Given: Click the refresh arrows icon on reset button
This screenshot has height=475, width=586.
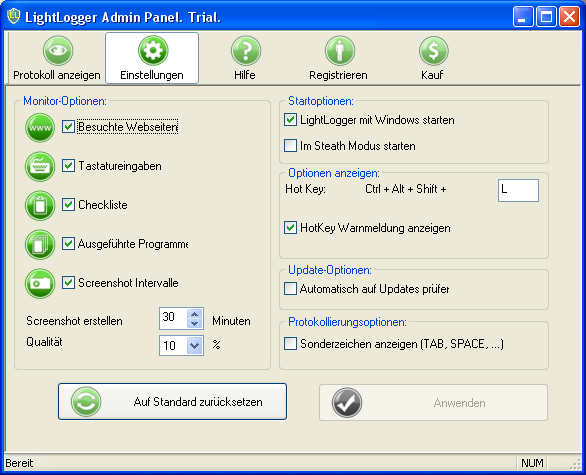Looking at the screenshot, I should [86, 402].
